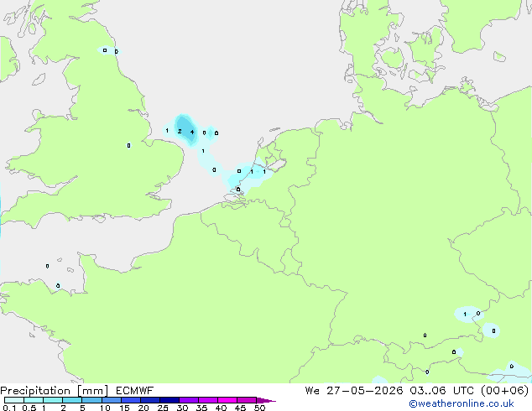
Task: Click the 45–50 mm legend color swatch
Action: (247, 400)
